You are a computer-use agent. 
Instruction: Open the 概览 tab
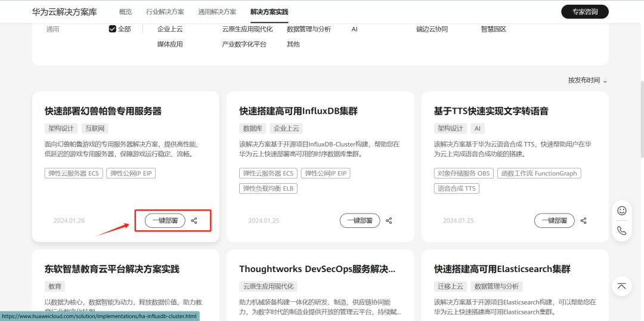click(x=126, y=12)
